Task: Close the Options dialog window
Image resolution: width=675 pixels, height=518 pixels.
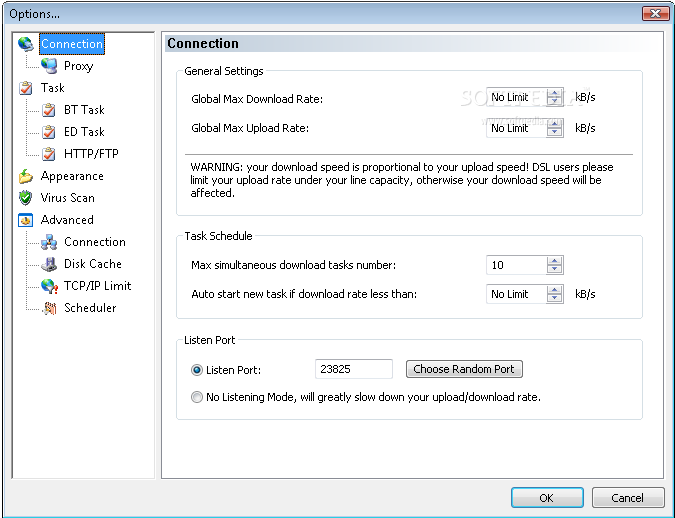Action: point(655,13)
